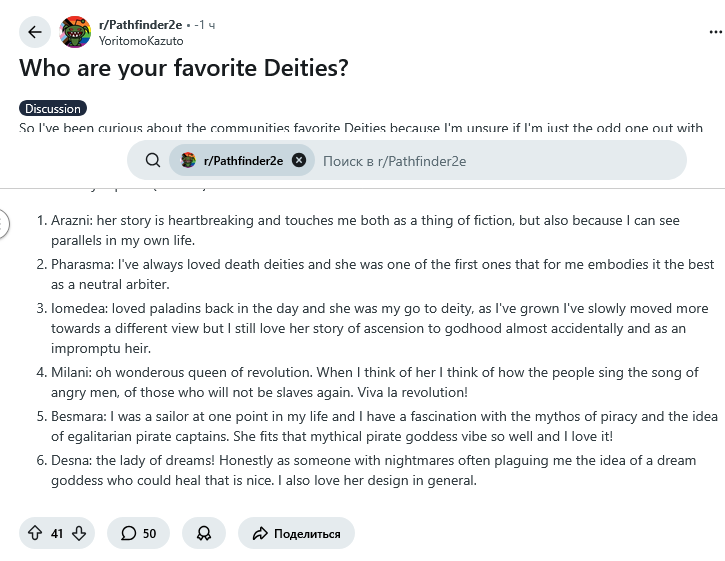Viewport: 725px width, 561px height.
Task: Click the back arrow button
Action: click(x=35, y=32)
